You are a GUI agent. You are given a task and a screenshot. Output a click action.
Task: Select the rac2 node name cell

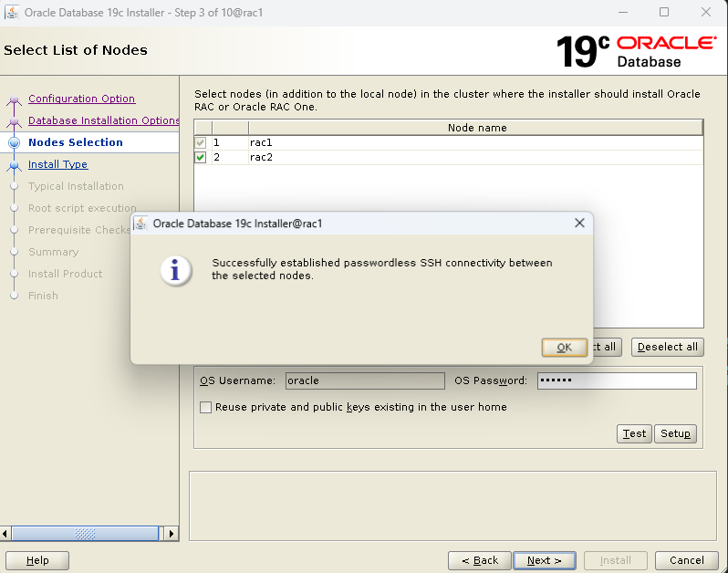tap(476, 158)
